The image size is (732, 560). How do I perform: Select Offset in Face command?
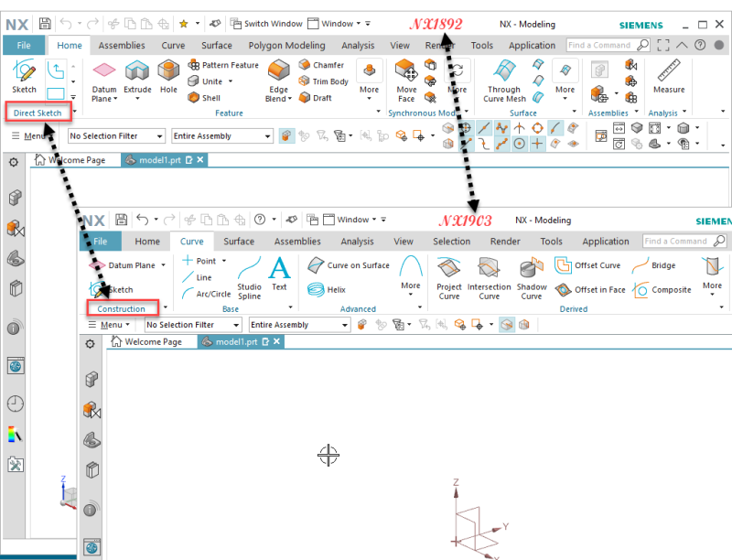(x=590, y=289)
